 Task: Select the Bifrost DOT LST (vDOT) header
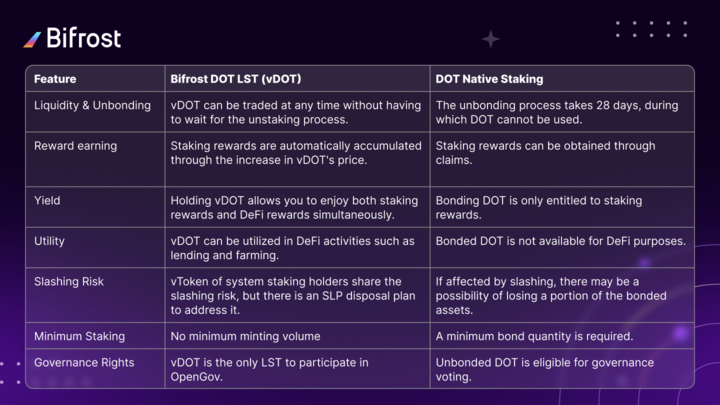click(236, 79)
